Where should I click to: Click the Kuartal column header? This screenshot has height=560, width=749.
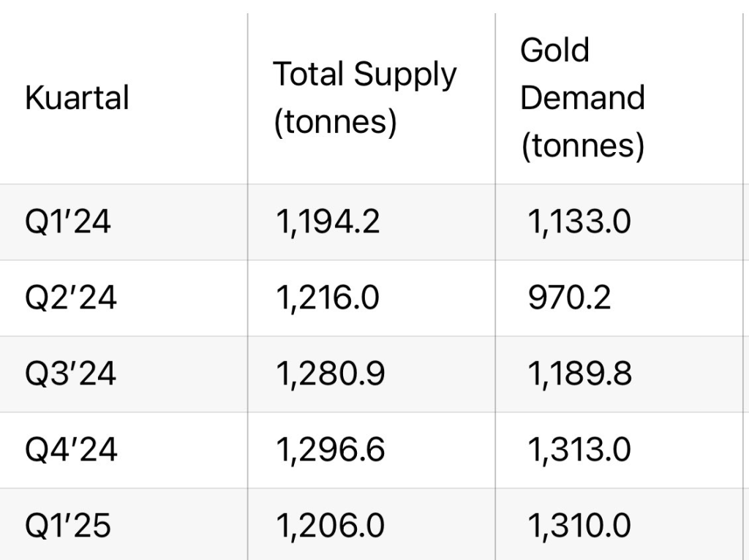[77, 98]
